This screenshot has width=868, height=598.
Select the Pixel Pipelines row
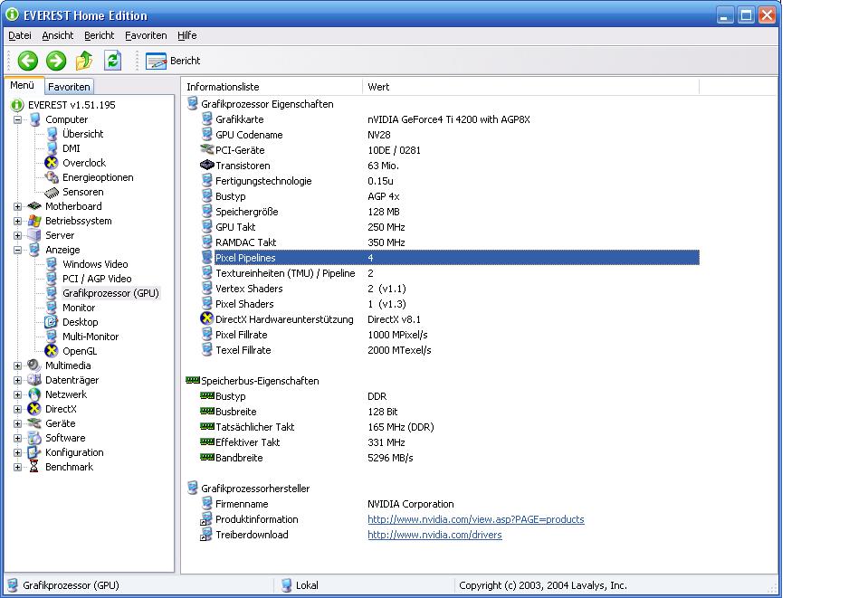point(450,258)
